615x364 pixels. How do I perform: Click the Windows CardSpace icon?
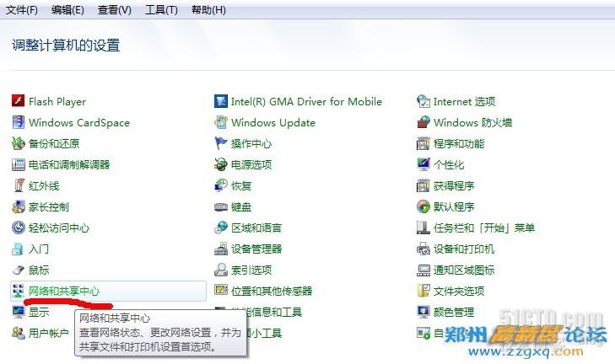18,122
